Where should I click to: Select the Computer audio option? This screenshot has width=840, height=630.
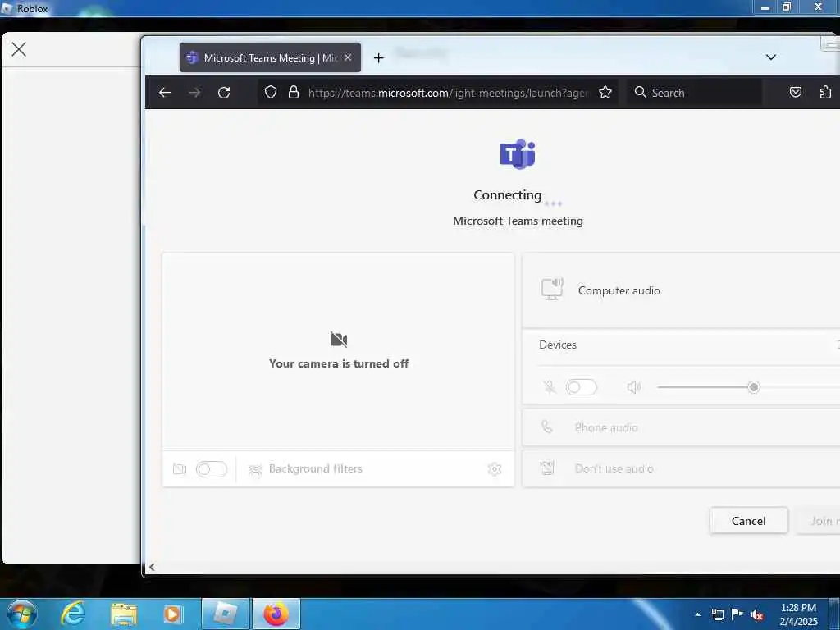click(x=681, y=290)
